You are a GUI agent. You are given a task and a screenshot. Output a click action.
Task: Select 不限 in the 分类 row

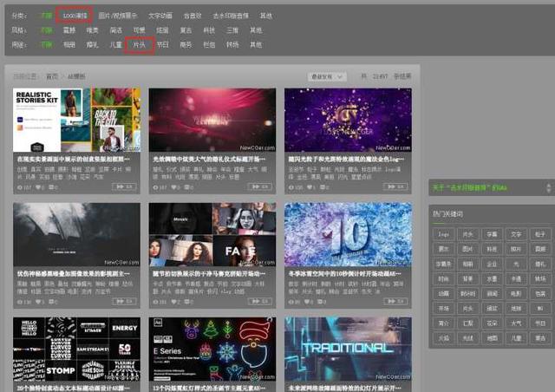pyautogui.click(x=46, y=16)
